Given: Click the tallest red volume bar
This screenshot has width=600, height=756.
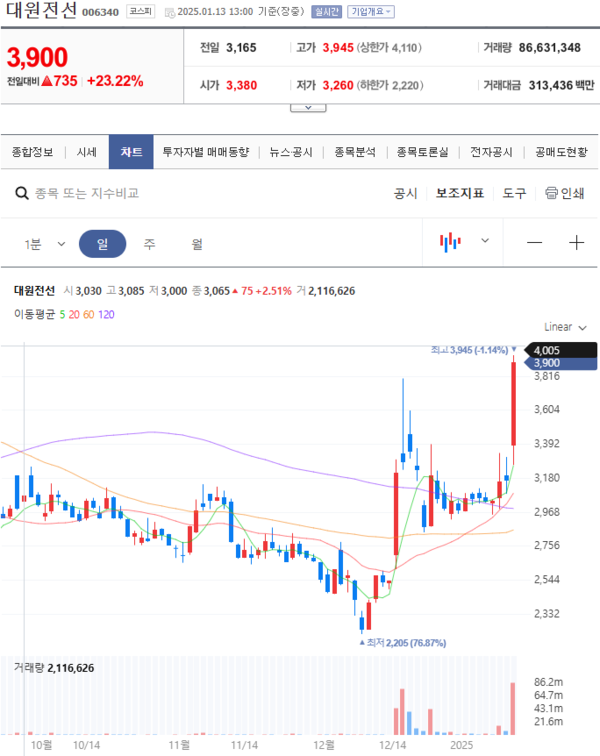Looking at the screenshot, I should click(x=513, y=708).
